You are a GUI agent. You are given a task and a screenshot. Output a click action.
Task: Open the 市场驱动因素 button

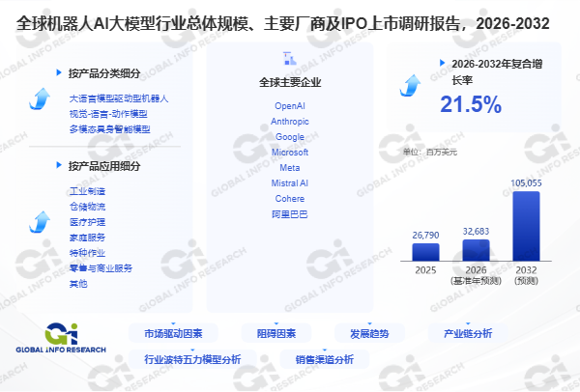tap(173, 334)
